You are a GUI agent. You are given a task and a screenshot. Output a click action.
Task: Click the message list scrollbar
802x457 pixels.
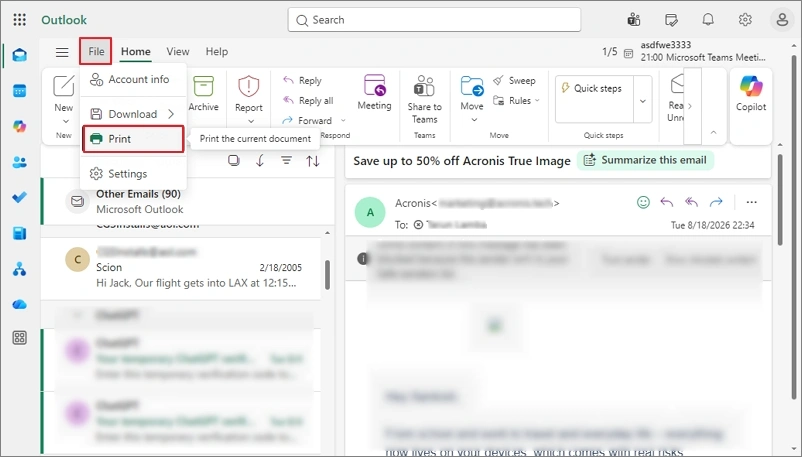click(327, 275)
